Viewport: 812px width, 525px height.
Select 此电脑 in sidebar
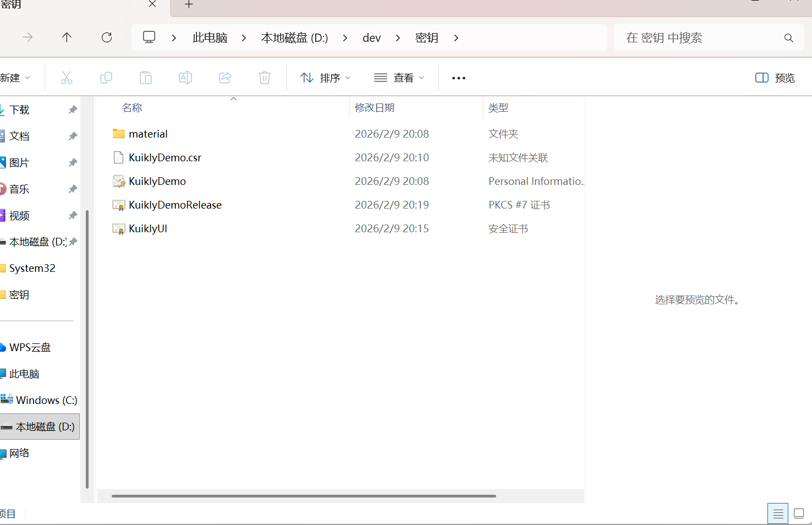tap(24, 374)
